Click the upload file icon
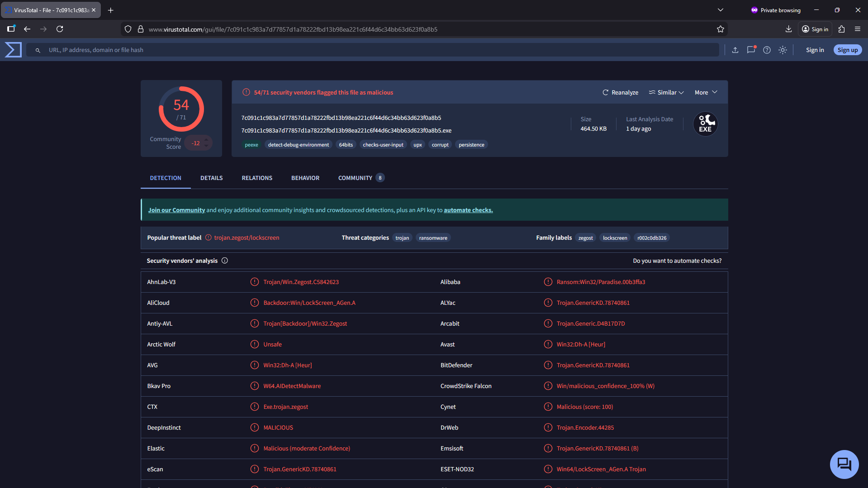Image resolution: width=868 pixels, height=488 pixels. 735,50
